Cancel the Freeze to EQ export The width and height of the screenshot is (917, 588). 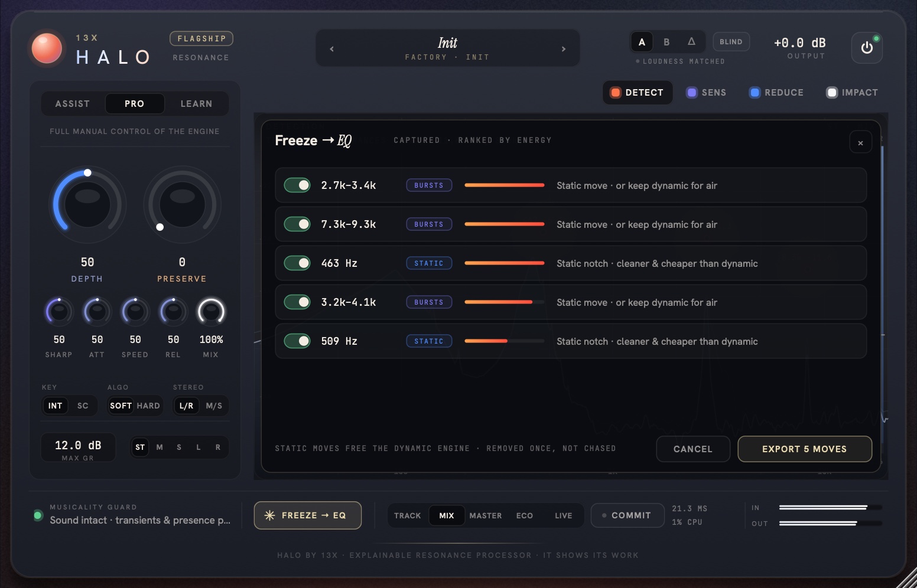tap(693, 449)
